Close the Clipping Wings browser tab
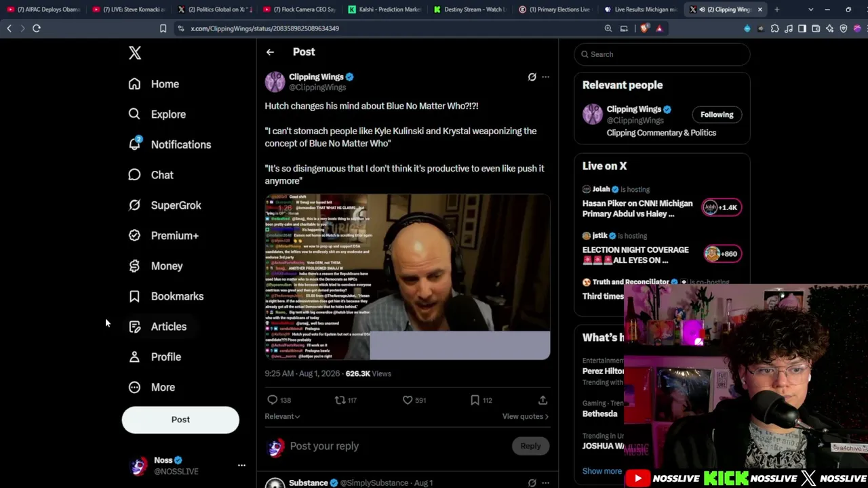The height and width of the screenshot is (488, 868). (x=760, y=9)
